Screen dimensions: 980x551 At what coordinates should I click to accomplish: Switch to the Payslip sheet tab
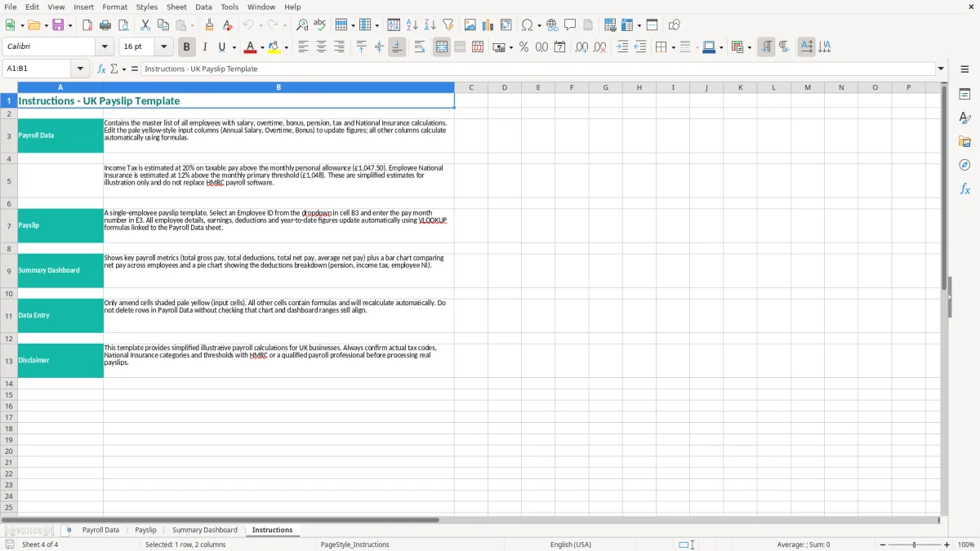point(145,530)
